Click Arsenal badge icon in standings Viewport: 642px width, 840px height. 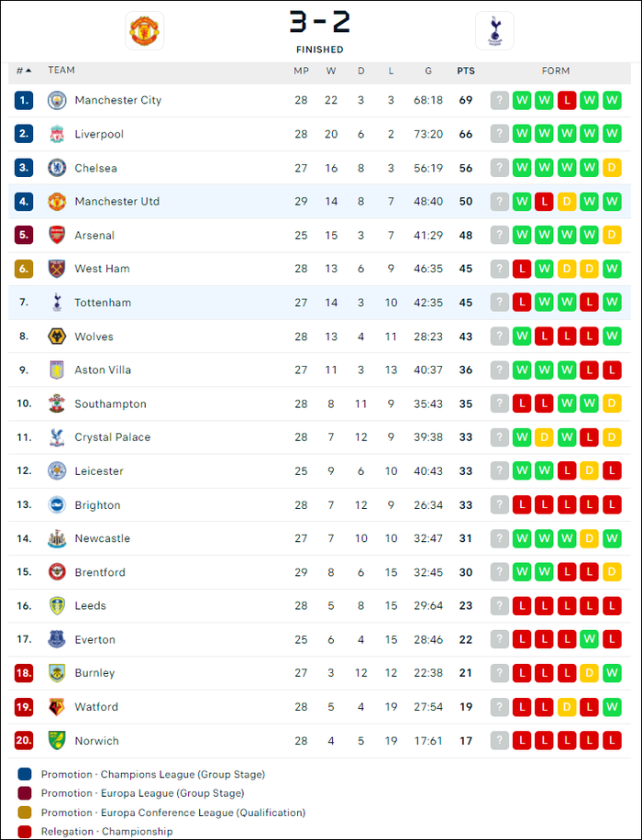point(57,235)
